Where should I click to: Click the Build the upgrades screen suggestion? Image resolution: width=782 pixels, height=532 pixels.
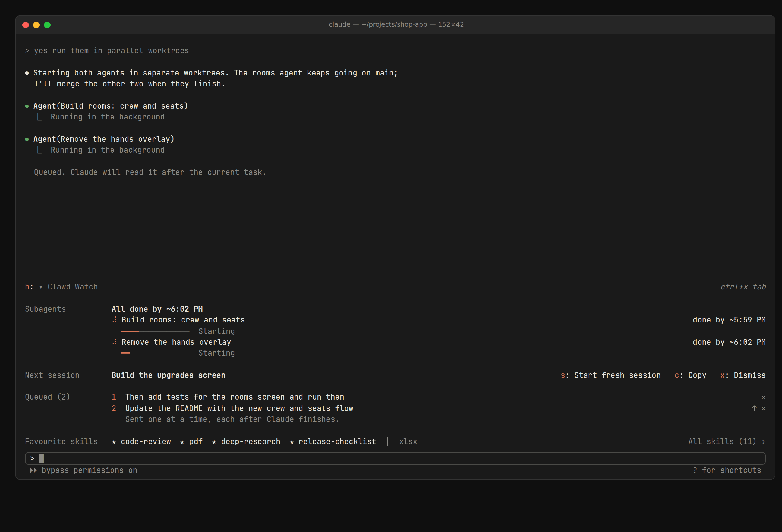pyautogui.click(x=169, y=375)
